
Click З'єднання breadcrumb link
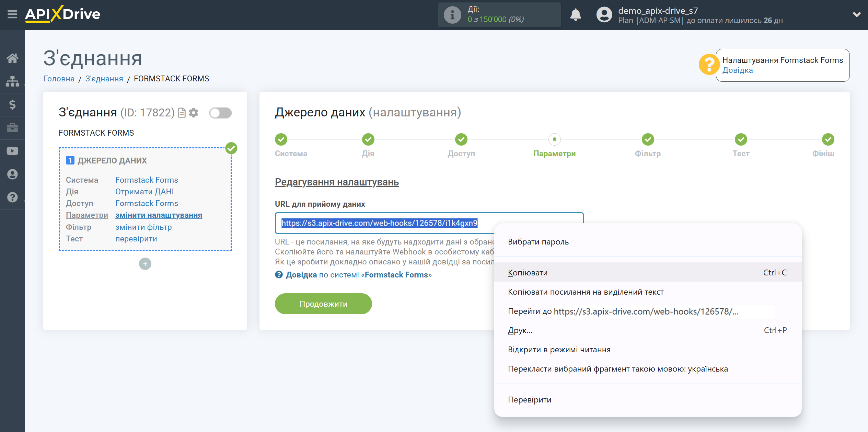click(x=104, y=79)
